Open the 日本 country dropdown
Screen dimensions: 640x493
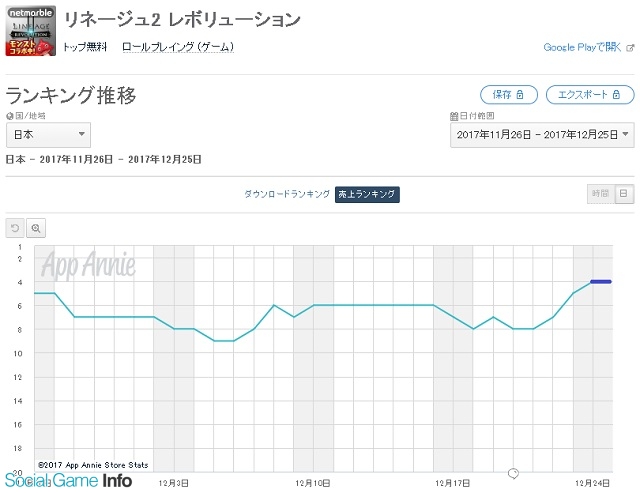tap(48, 135)
